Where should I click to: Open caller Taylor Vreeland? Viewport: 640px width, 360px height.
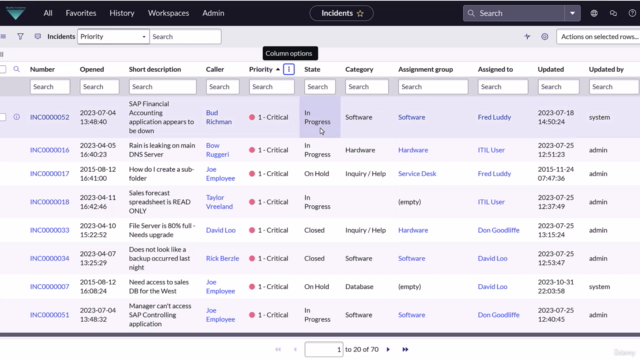tap(219, 202)
